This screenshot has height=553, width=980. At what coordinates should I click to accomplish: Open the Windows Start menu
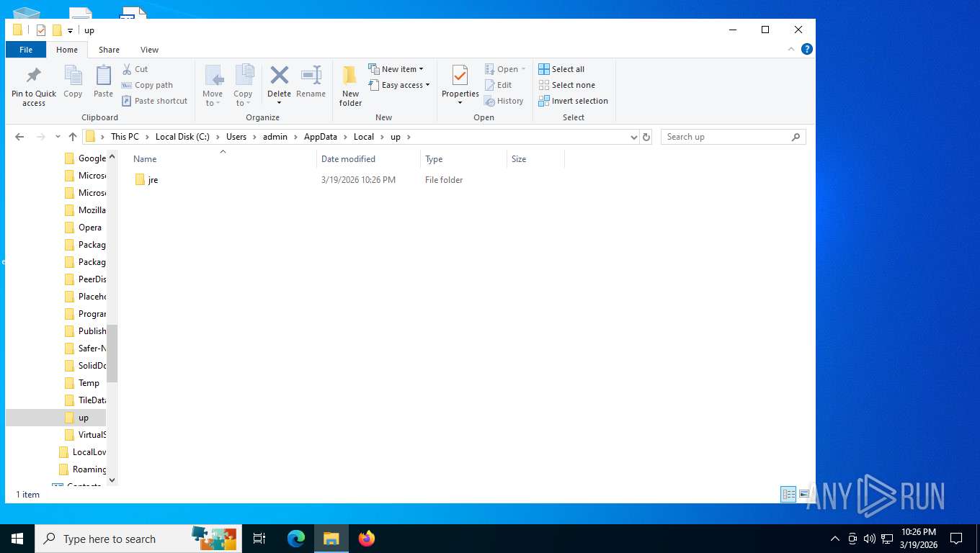17,539
